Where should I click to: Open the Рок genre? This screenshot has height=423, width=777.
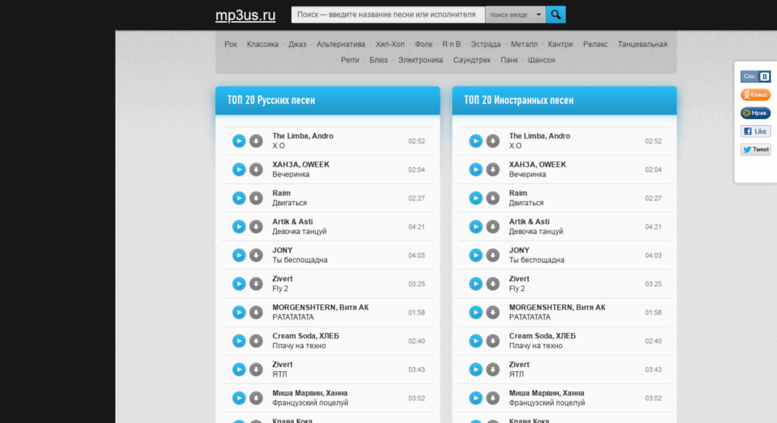tap(230, 44)
